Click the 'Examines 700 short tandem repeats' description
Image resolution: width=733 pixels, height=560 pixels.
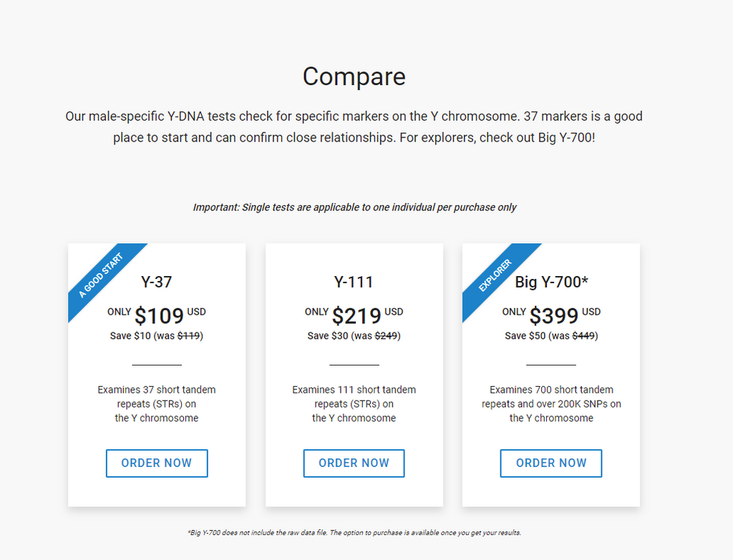(x=552, y=403)
